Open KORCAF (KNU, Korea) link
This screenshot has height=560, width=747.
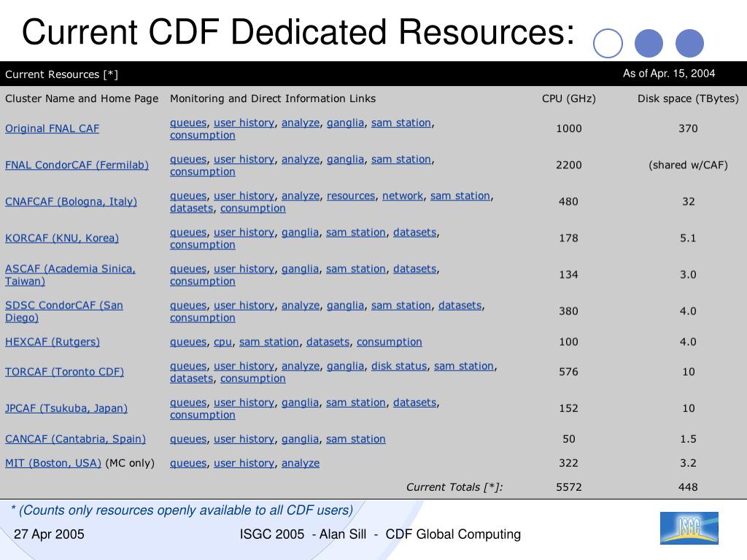pyautogui.click(x=62, y=238)
